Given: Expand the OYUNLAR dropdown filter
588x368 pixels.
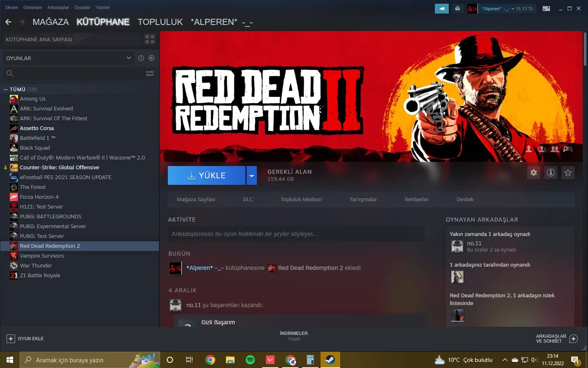Looking at the screenshot, I should pyautogui.click(x=69, y=58).
